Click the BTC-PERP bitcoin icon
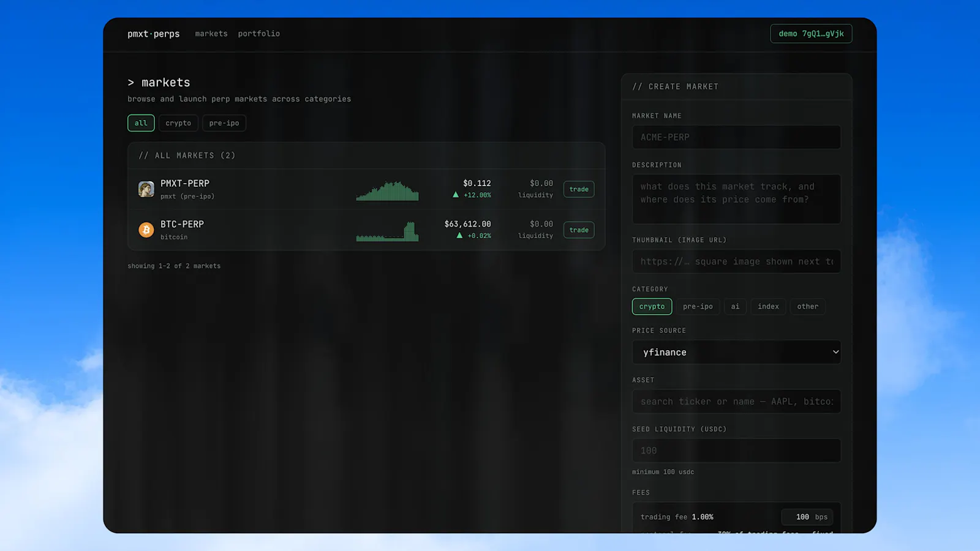 coord(146,230)
